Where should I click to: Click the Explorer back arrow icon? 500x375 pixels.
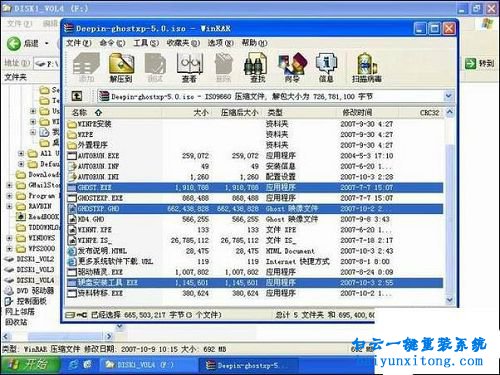pos(14,43)
